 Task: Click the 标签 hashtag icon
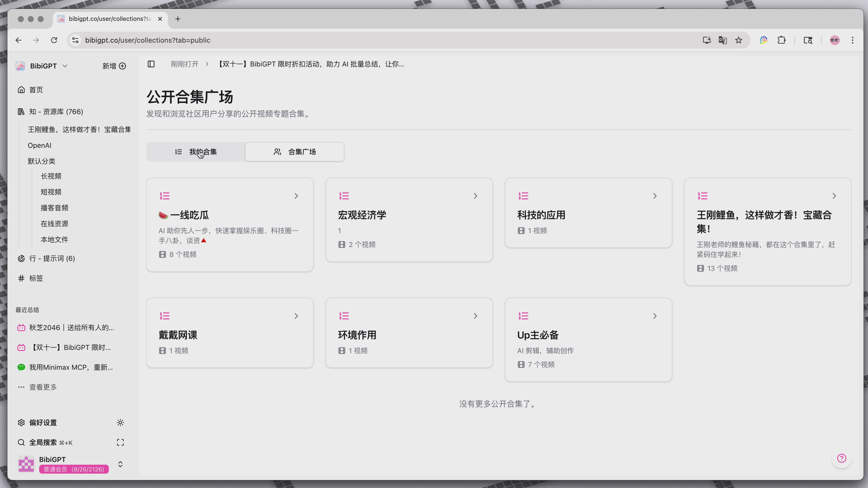click(21, 278)
